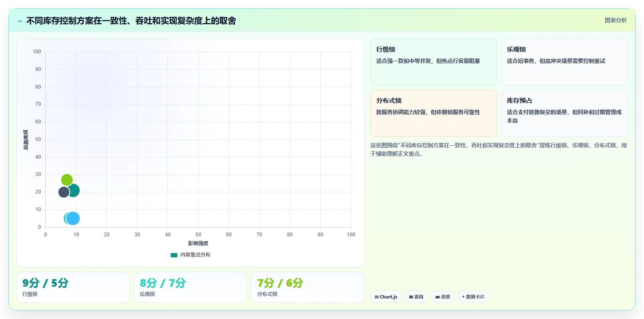Click the 覆盖规模 y-axis title
This screenshot has width=644, height=319.
26,140
